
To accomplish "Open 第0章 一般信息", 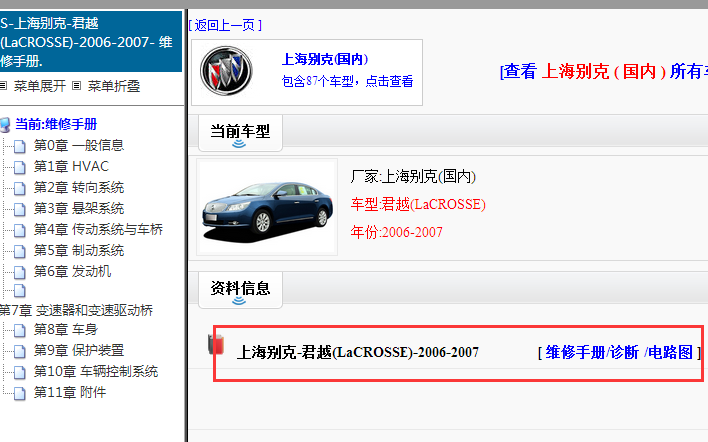I will click(x=79, y=145).
